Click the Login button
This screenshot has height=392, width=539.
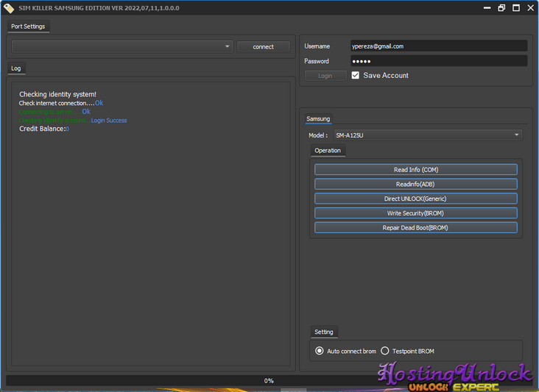tap(325, 76)
